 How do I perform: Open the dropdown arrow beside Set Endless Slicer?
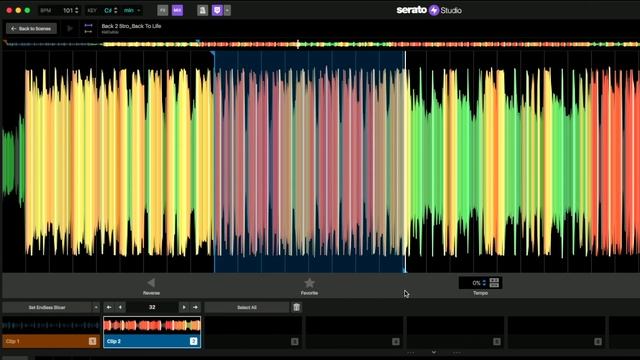pyautogui.click(x=96, y=307)
